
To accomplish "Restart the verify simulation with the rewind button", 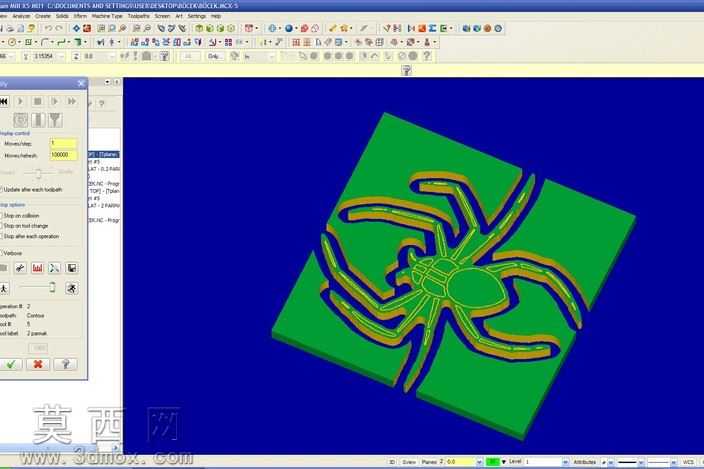I will (4, 101).
